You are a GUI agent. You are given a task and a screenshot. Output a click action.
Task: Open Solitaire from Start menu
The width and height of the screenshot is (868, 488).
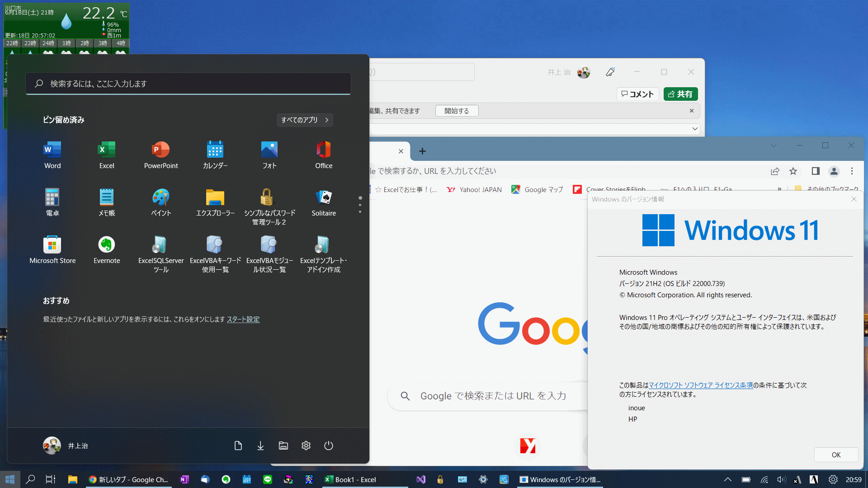(x=324, y=202)
